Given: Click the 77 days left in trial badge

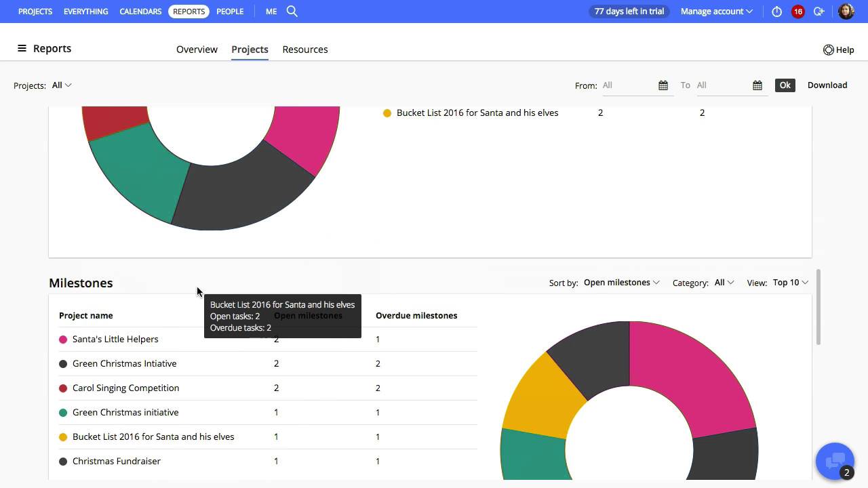Looking at the screenshot, I should 629,12.
